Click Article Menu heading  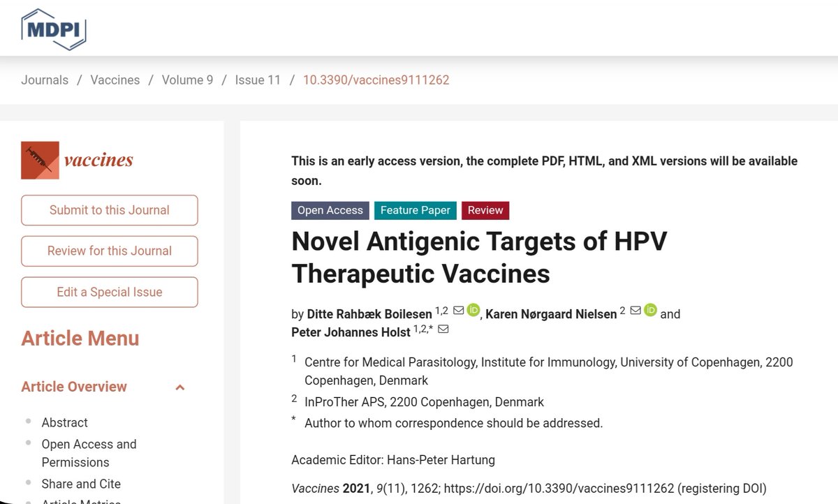tap(80, 339)
